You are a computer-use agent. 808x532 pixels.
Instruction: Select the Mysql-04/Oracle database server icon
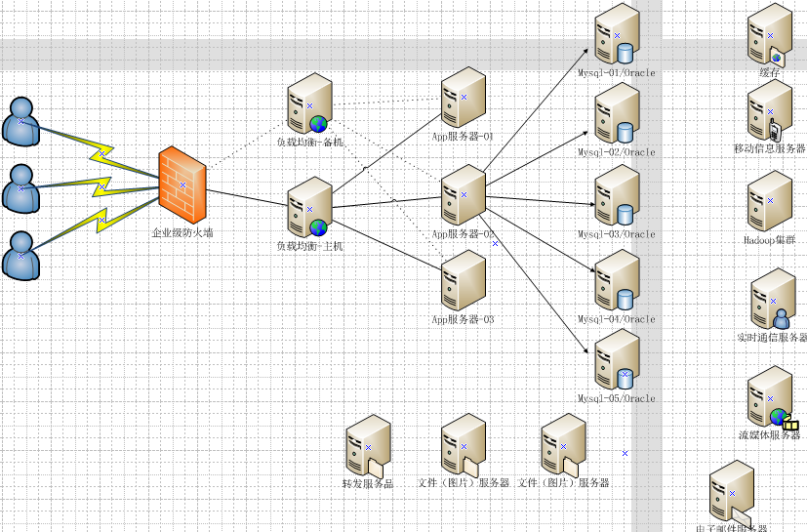(x=617, y=280)
